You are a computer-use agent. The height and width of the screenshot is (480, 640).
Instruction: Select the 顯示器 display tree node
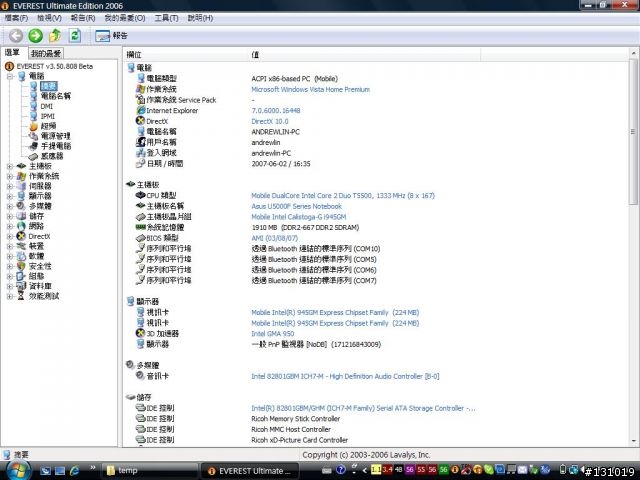click(40, 196)
